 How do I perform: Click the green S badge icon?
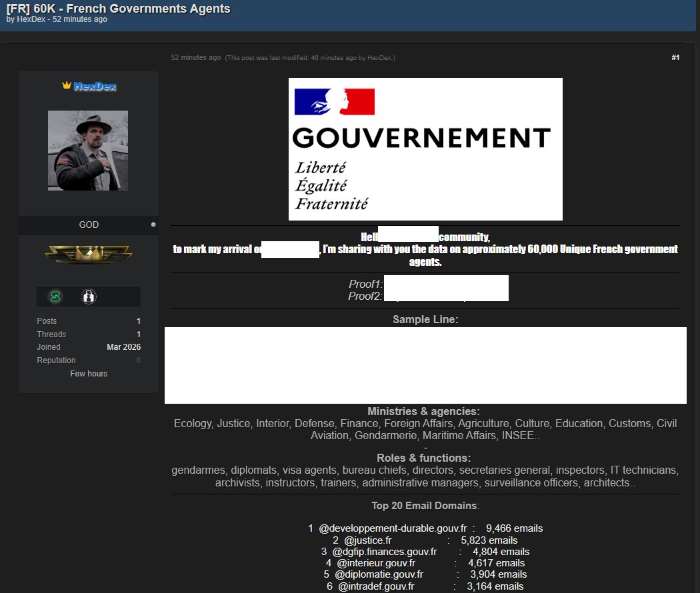coord(55,296)
